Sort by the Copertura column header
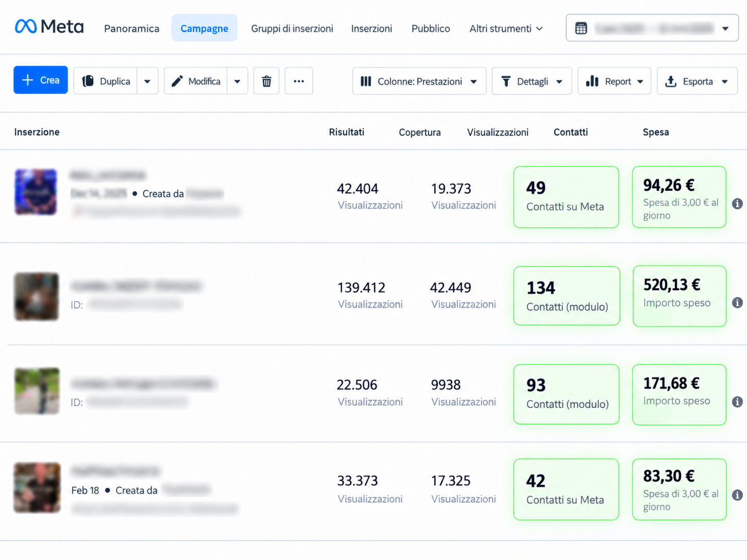747x560 pixels. [x=420, y=133]
